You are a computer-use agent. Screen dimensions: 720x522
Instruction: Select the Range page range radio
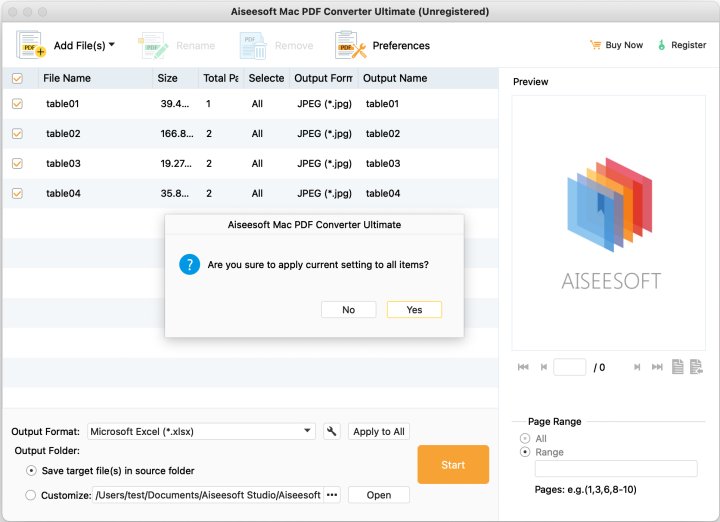[x=525, y=452]
